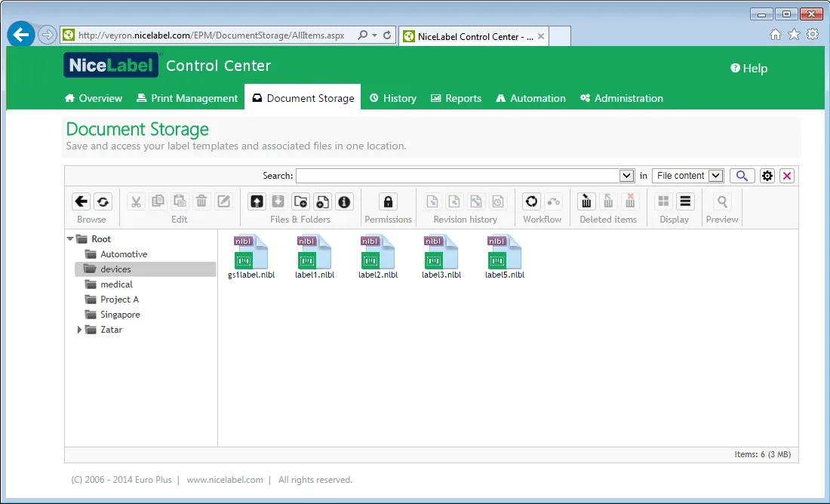Select the label1.nlbl file

[x=315, y=257]
